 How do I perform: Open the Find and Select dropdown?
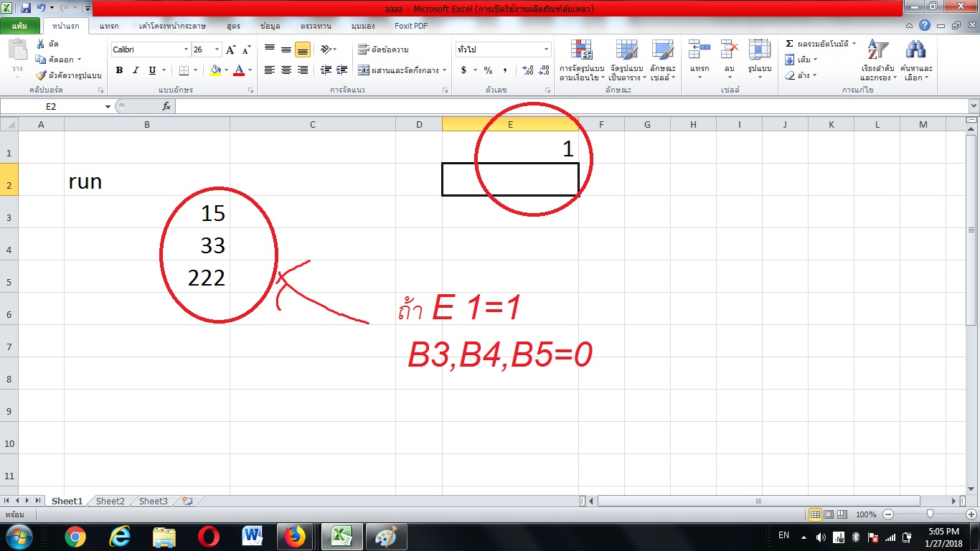916,60
